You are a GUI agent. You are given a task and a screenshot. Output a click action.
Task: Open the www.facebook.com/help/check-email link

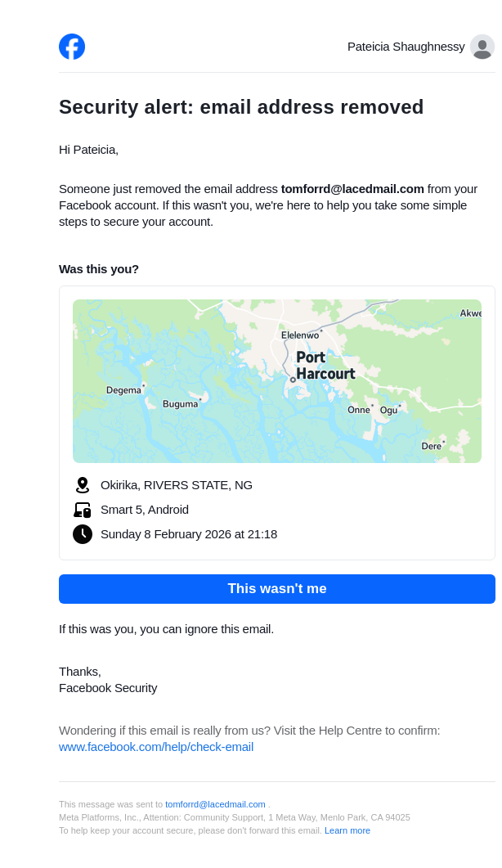pyautogui.click(x=156, y=747)
